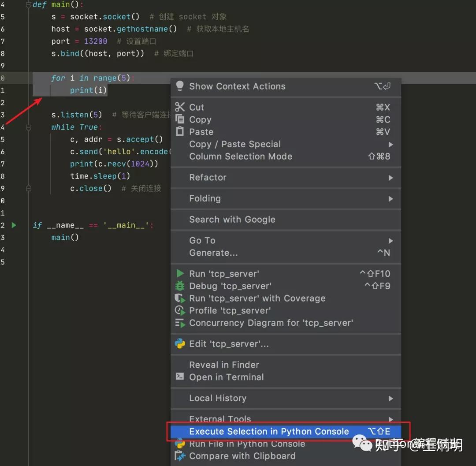Select Search with Google
This screenshot has height=466, width=476.
[x=232, y=220]
